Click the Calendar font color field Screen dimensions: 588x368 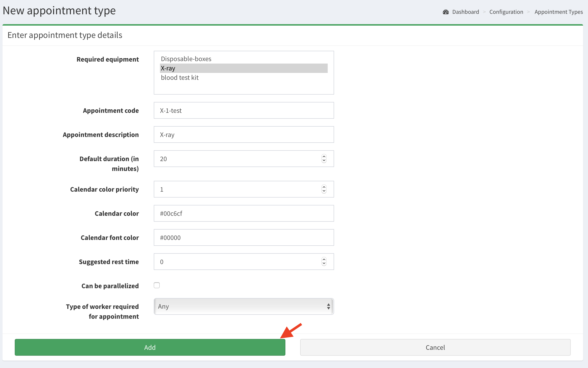pos(244,237)
